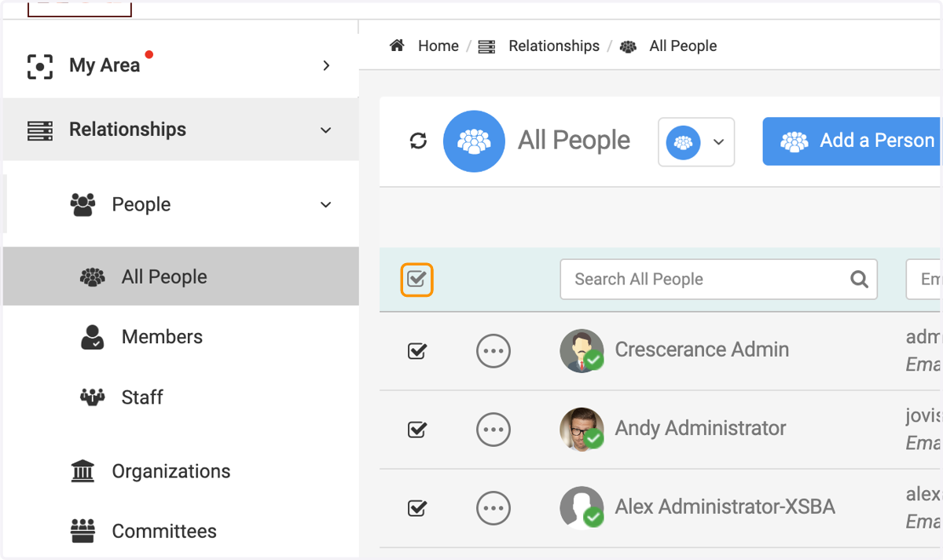Open actions menu for Alex Administrator-XSBA
This screenshot has width=943, height=560.
494,508
